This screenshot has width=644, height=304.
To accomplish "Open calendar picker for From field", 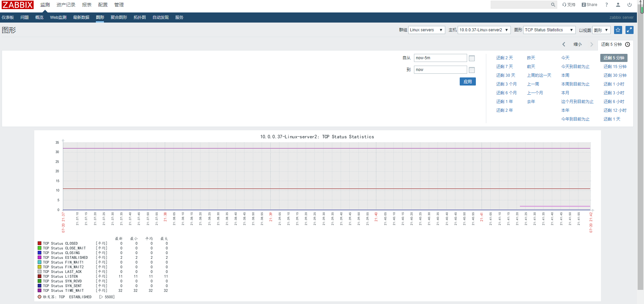I will point(472,58).
